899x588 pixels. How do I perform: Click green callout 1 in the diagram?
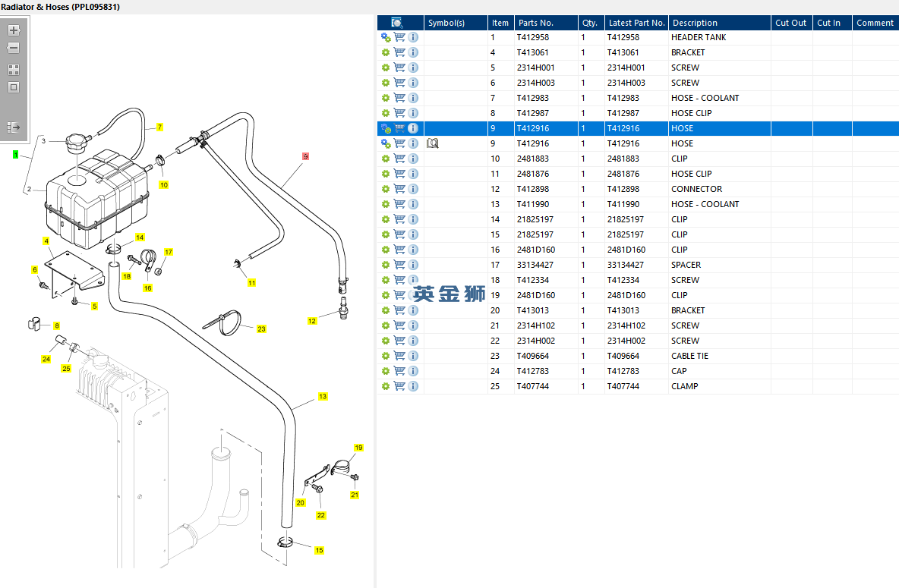pos(15,155)
